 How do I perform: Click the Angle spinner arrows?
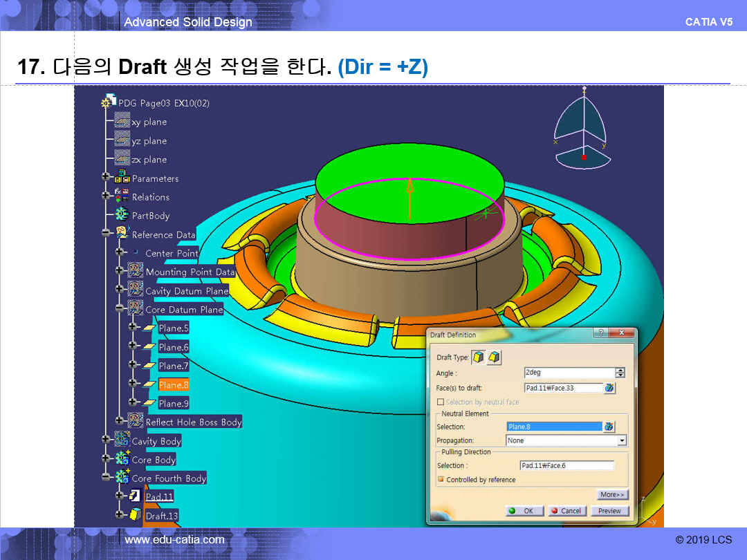(x=620, y=373)
